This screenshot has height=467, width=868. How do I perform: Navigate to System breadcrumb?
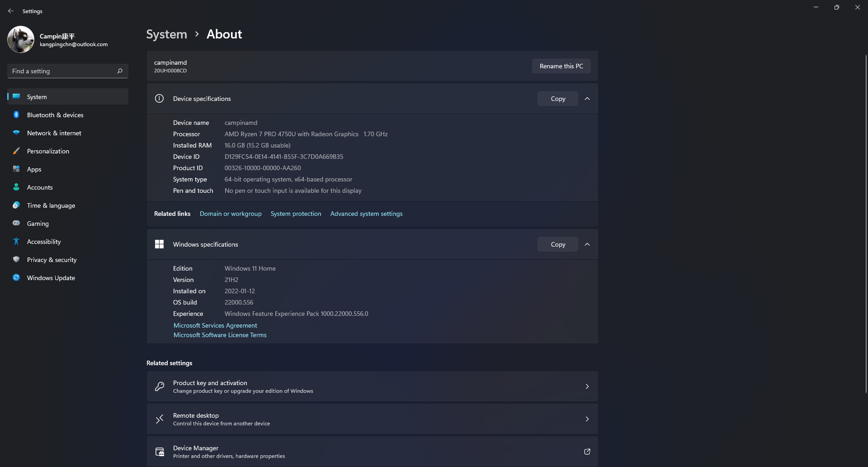point(166,34)
